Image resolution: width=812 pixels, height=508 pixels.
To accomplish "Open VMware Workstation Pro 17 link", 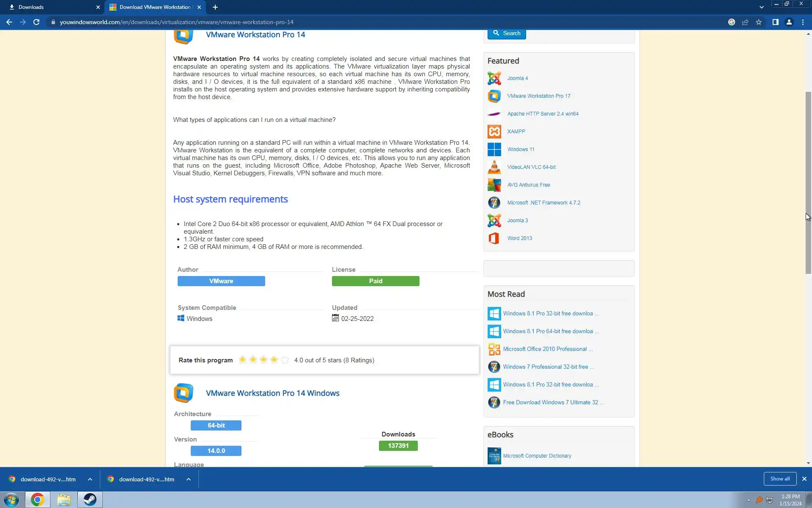I will (x=538, y=96).
